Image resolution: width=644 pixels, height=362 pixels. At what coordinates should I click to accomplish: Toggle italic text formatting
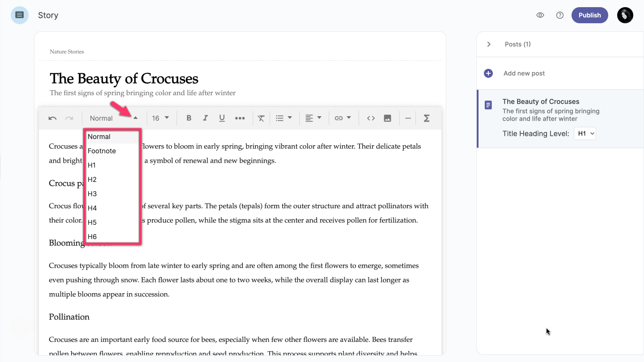205,118
